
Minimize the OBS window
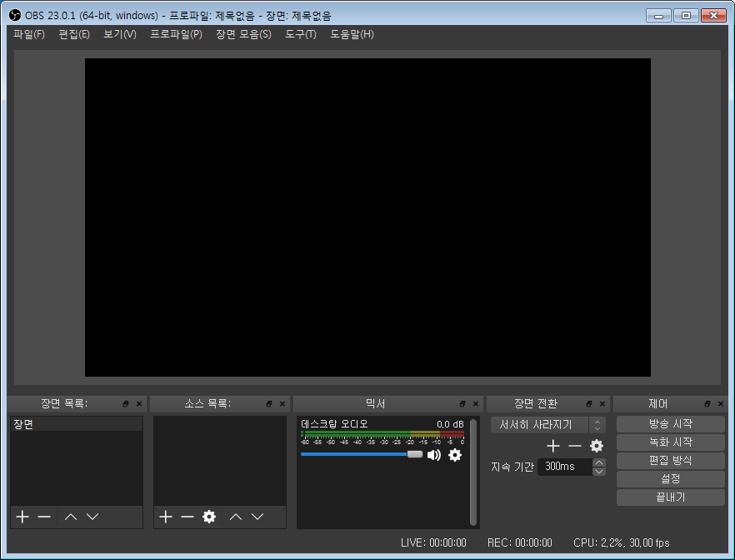(658, 16)
